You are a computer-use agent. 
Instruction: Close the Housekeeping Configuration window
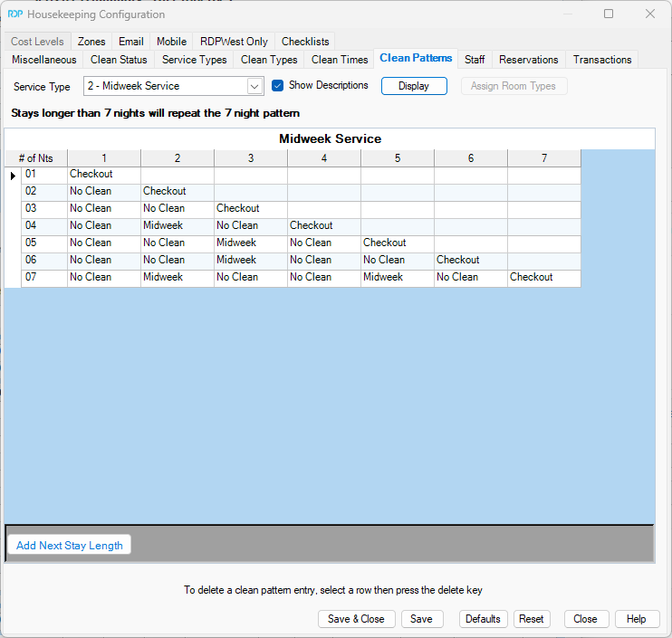click(650, 14)
